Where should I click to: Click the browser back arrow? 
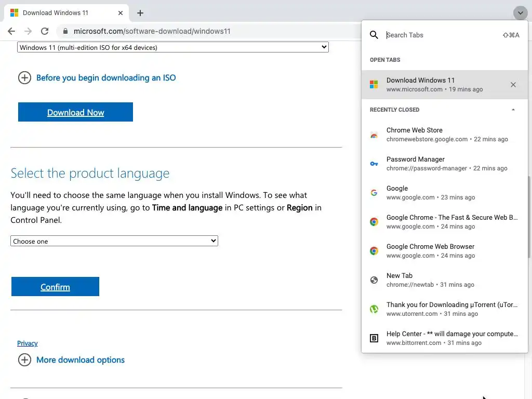click(x=11, y=31)
